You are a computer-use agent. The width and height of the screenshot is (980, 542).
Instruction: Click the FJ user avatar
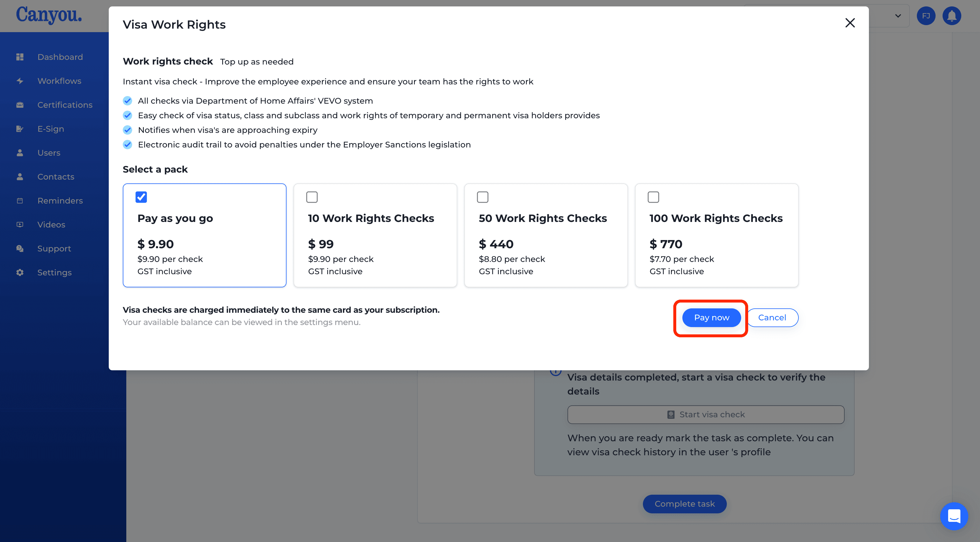pyautogui.click(x=926, y=16)
